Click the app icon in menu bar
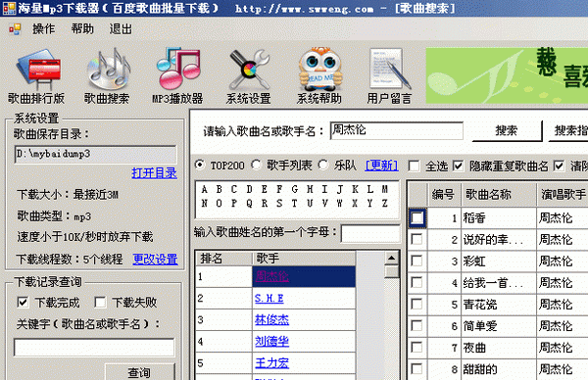 (x=15, y=28)
